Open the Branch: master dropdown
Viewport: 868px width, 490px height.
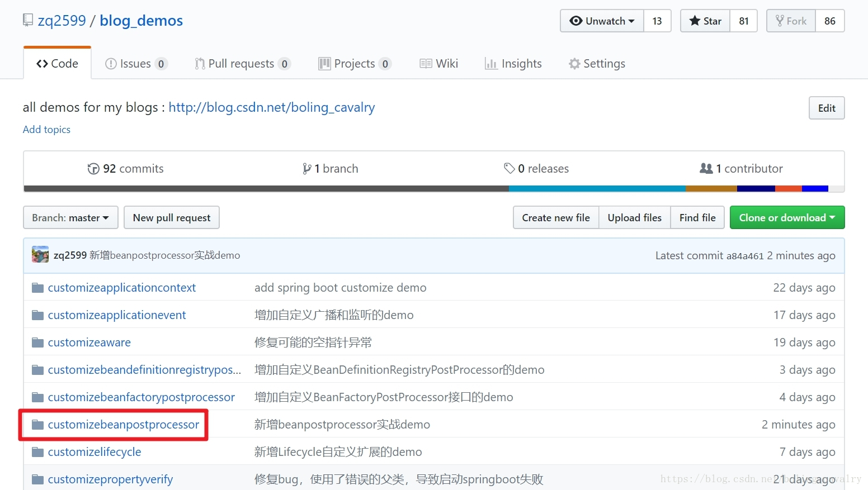(x=70, y=217)
